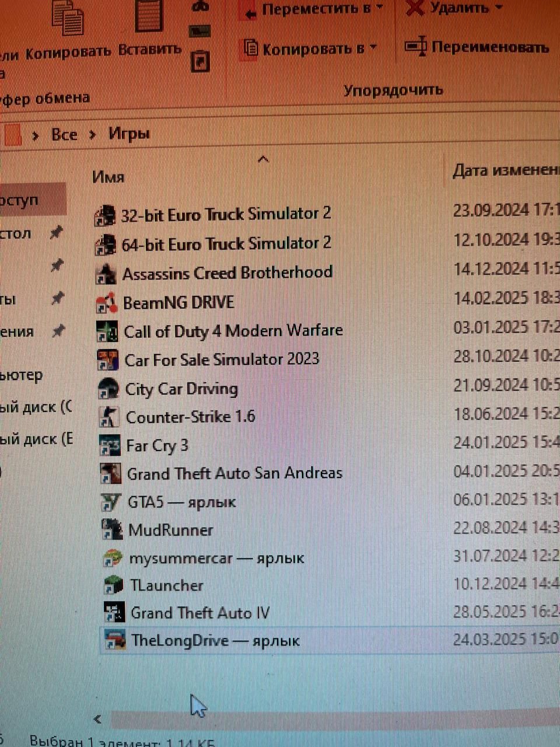Image resolution: width=560 pixels, height=747 pixels.
Task: Select the GTA5 shortcut icon
Action: coord(111,502)
